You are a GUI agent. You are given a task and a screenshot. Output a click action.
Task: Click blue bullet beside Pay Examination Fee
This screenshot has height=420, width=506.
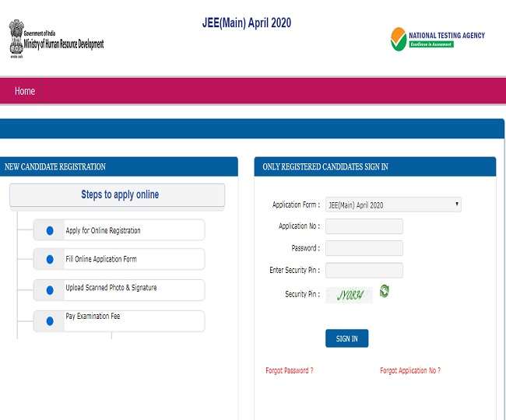(x=50, y=320)
